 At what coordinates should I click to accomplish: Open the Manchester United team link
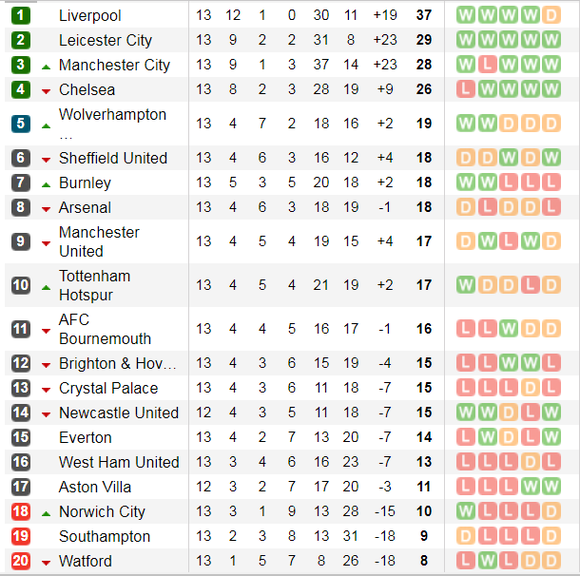[99, 242]
